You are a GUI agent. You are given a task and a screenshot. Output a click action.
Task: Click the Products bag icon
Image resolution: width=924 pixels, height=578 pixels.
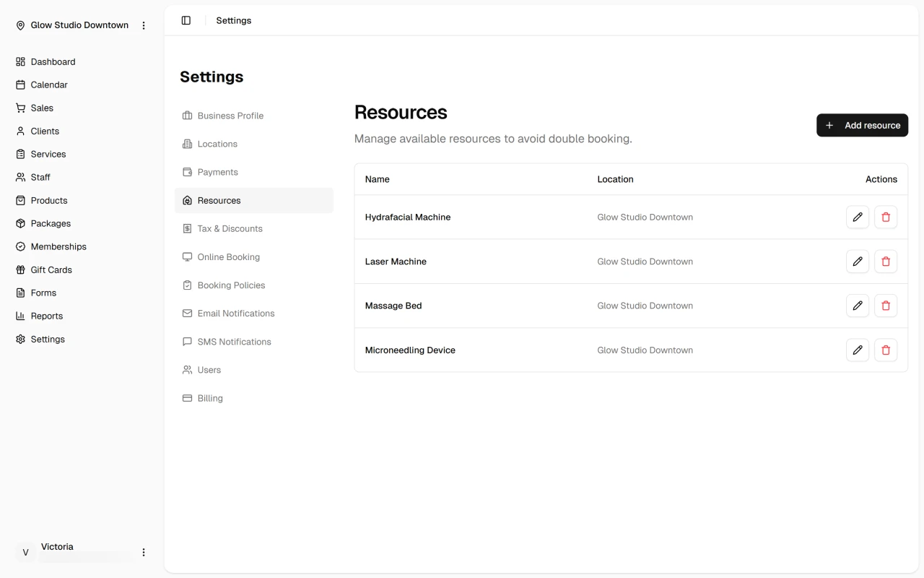(x=20, y=200)
